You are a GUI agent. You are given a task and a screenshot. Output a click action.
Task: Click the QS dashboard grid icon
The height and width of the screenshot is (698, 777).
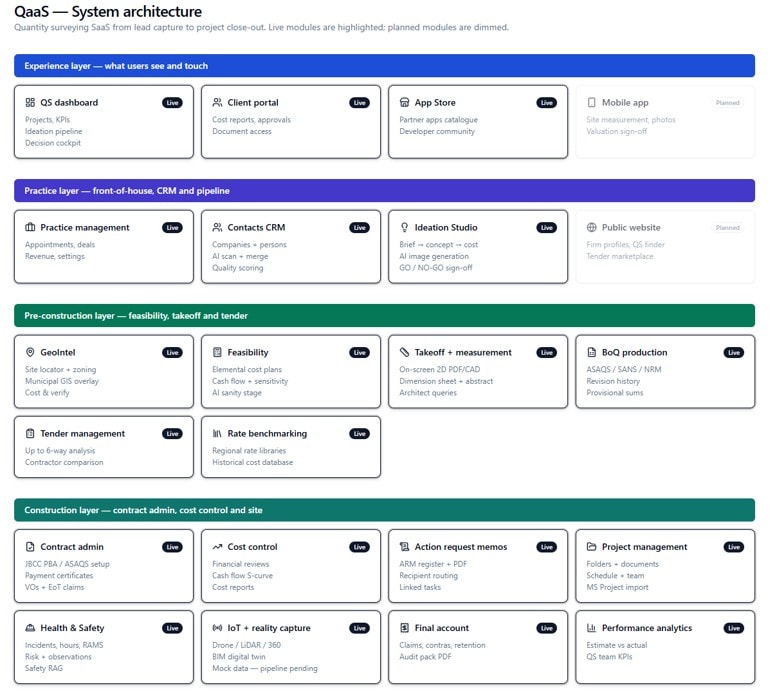[30, 103]
